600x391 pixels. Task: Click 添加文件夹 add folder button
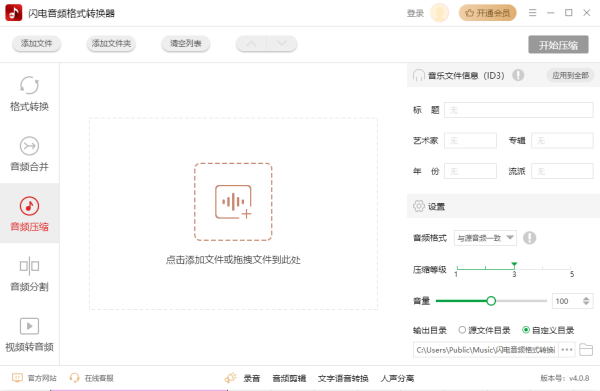111,44
